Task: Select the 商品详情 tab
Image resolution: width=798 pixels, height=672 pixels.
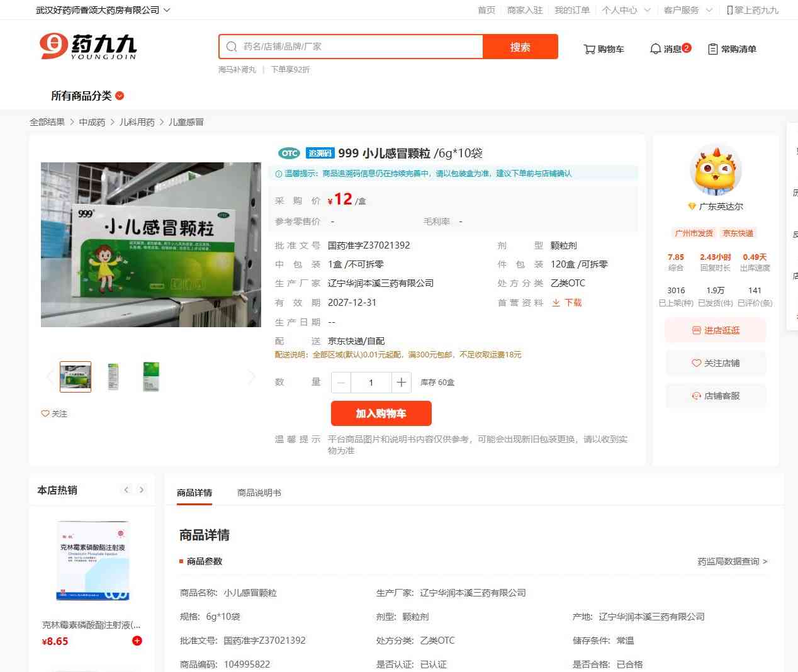Action: [x=194, y=493]
